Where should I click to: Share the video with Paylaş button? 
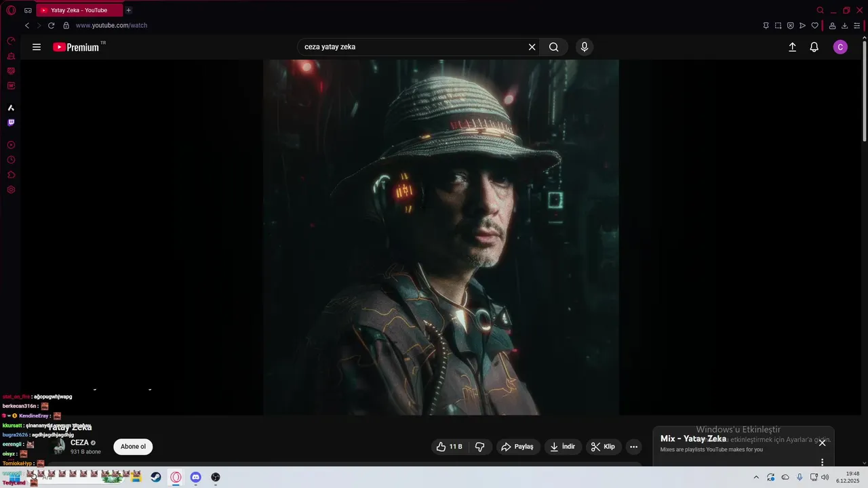517,447
